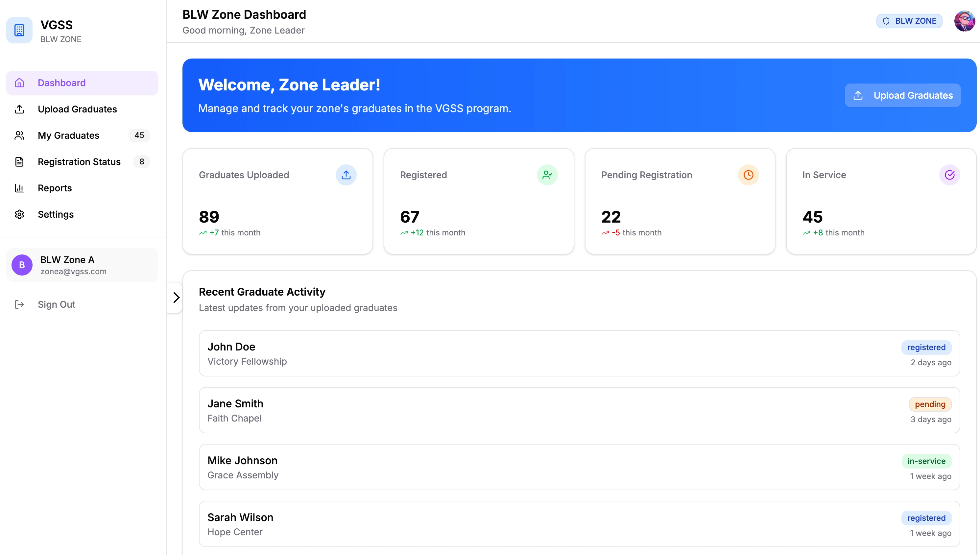Click the BLW ZONE badge button

910,21
